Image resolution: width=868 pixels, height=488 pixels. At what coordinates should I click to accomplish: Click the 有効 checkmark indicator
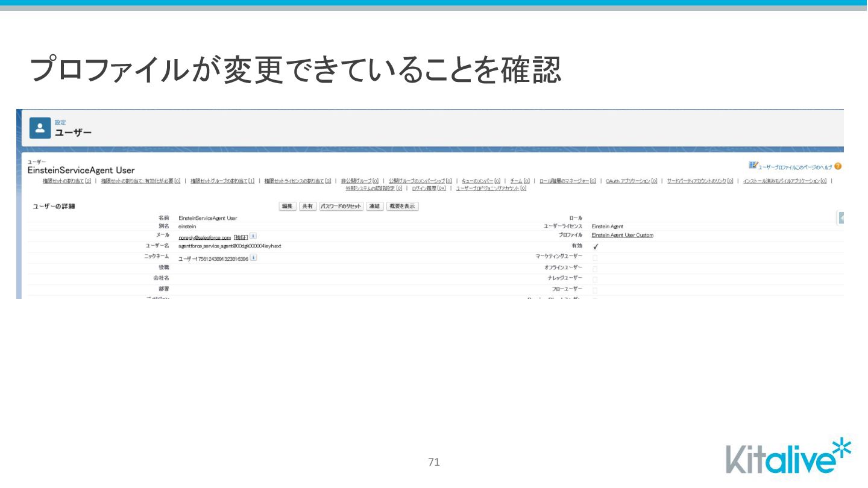tap(596, 246)
